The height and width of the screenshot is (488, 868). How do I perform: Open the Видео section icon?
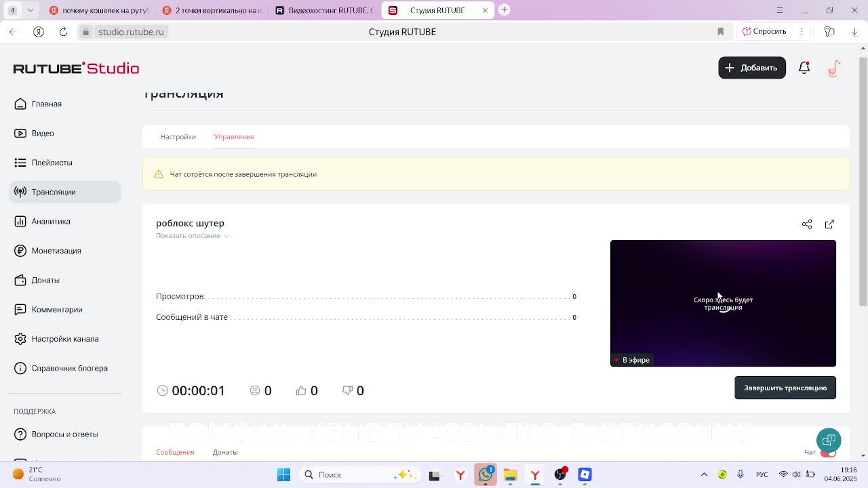[x=20, y=134]
